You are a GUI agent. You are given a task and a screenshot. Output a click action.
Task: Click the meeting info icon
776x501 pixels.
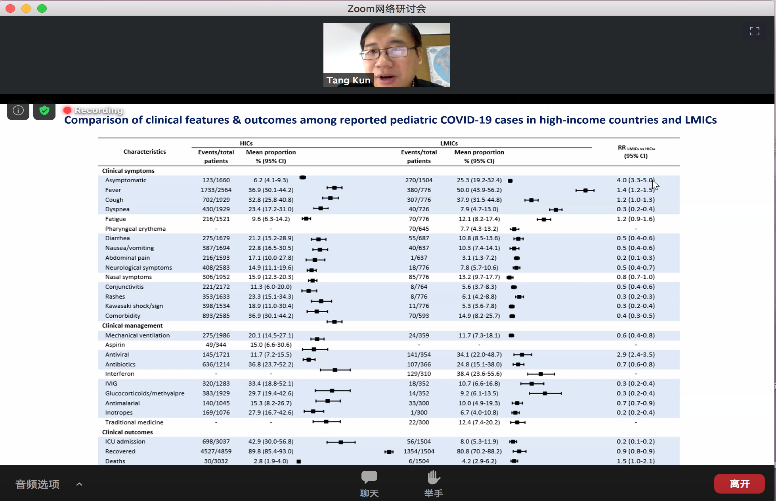17,111
